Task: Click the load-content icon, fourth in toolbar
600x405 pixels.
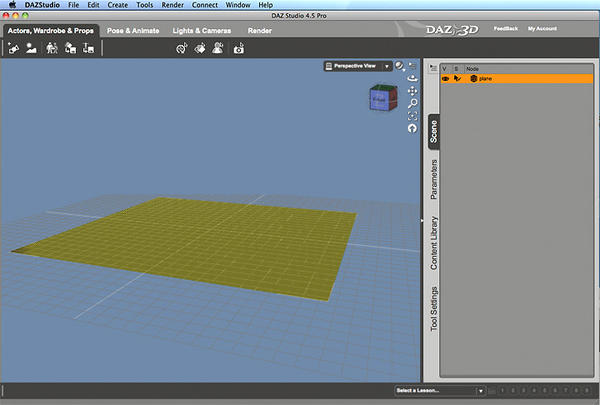Action: 70,48
